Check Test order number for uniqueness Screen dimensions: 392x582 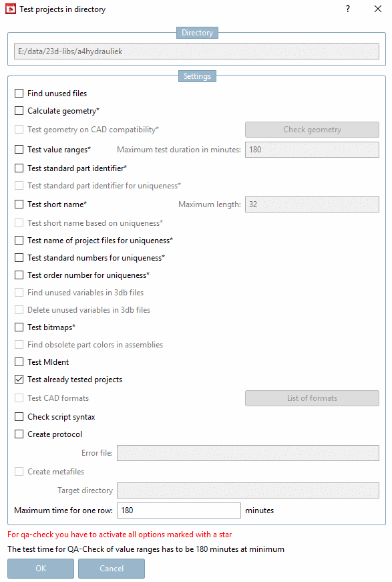[x=18, y=275]
